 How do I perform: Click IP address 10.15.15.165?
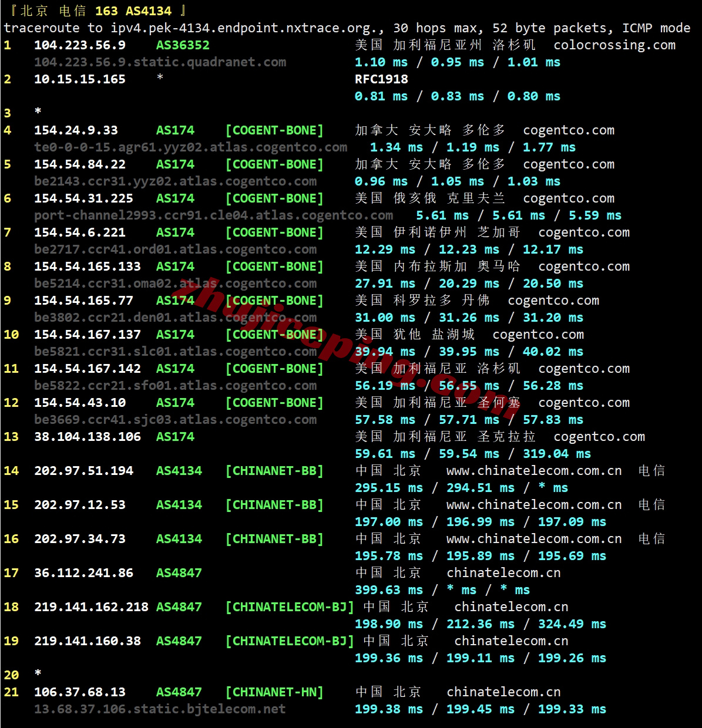click(x=80, y=79)
